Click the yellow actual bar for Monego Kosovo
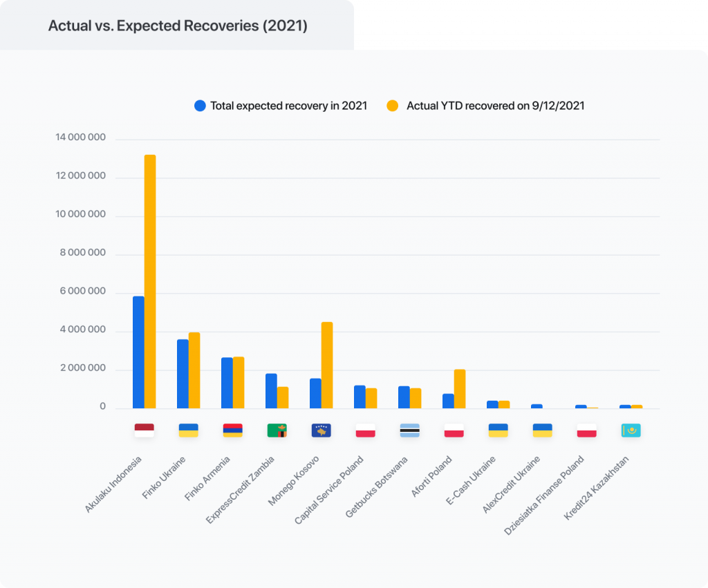Image resolution: width=708 pixels, height=588 pixels. point(327,365)
